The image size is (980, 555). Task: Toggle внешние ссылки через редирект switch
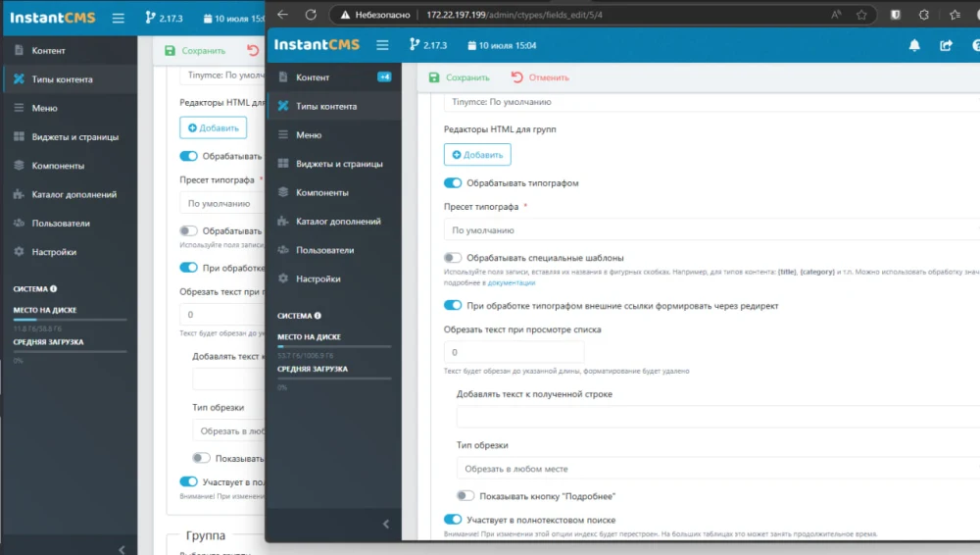453,305
